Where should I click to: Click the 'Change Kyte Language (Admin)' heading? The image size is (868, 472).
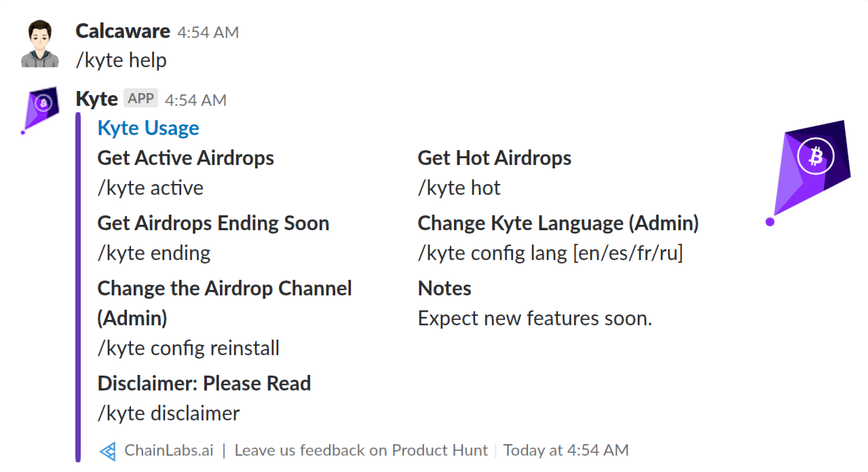click(x=559, y=223)
